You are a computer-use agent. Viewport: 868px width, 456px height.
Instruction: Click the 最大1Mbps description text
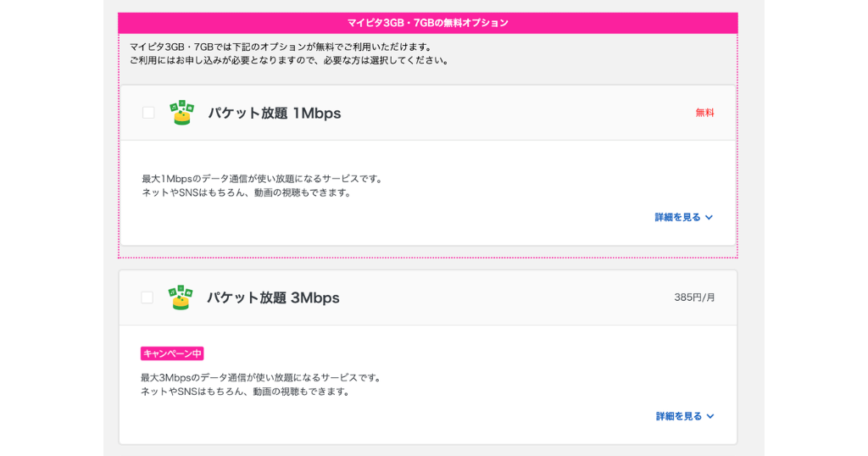click(x=263, y=179)
